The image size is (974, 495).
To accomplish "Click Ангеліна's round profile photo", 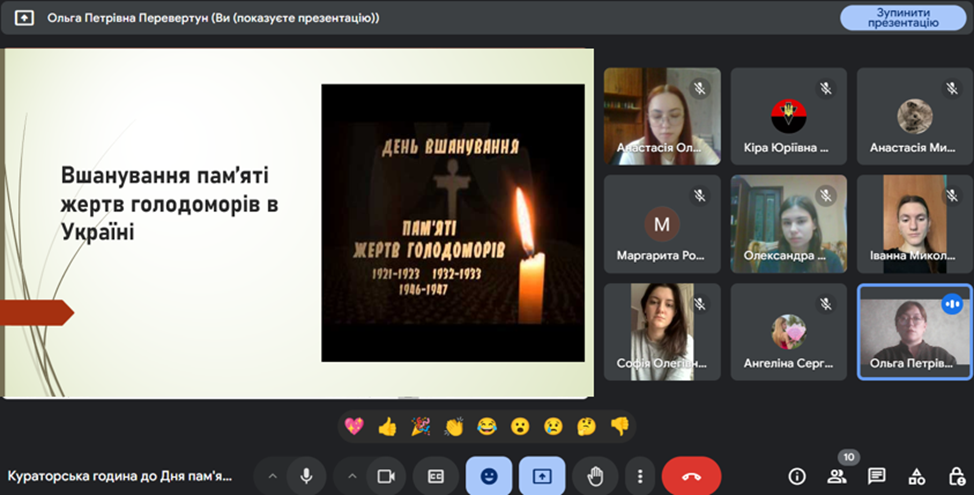I will coord(788,332).
